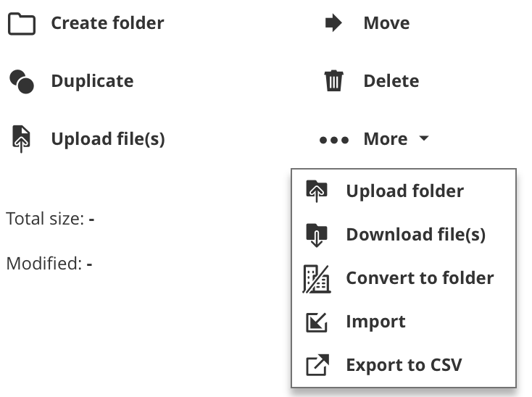Click the Download file(s) icon in menu
The image size is (532, 397).
(x=317, y=235)
